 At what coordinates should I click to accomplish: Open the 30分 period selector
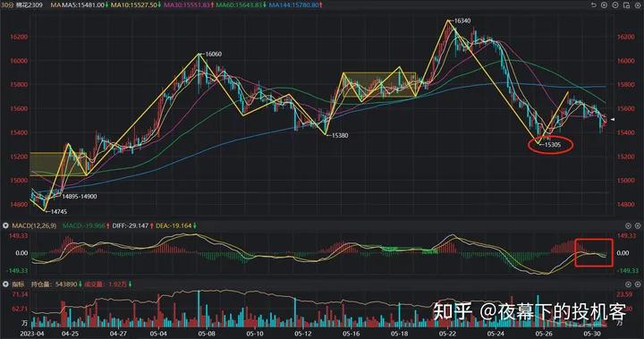(x=7, y=5)
